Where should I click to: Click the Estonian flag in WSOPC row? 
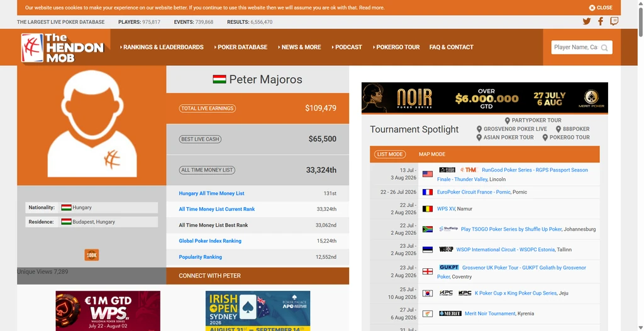428,250
